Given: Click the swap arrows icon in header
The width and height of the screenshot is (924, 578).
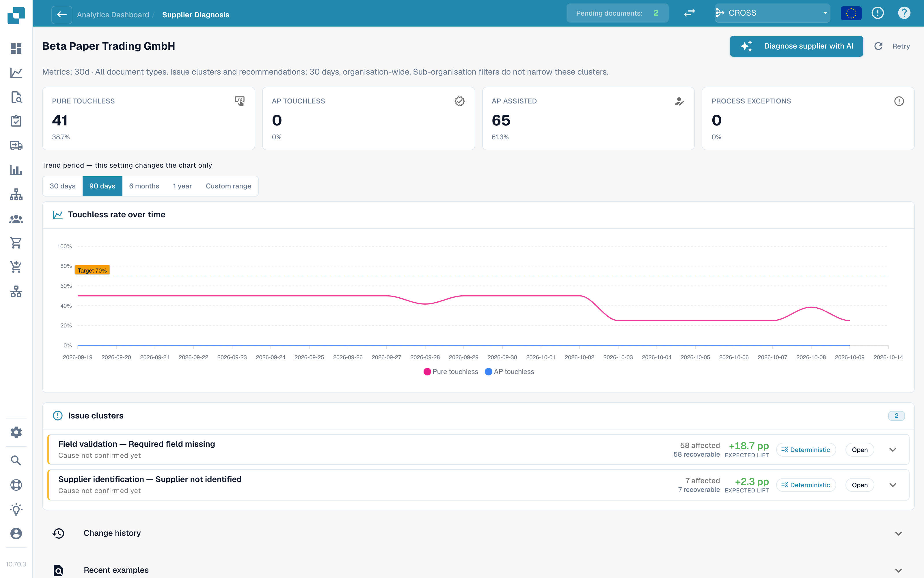Looking at the screenshot, I should tap(689, 13).
